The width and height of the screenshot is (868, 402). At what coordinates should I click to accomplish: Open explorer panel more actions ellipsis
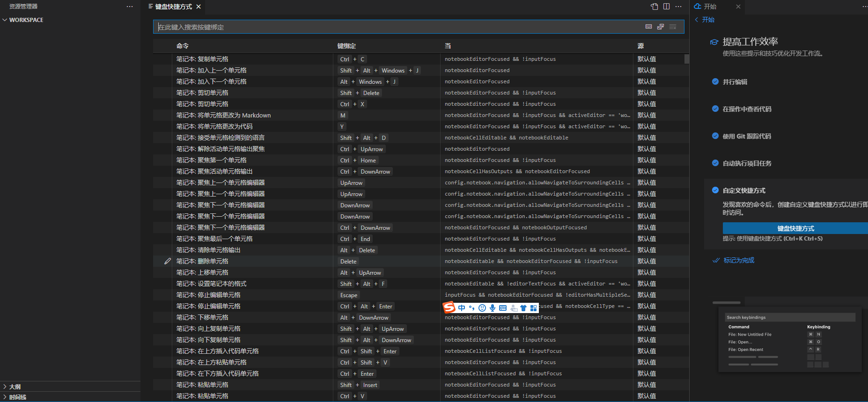130,7
